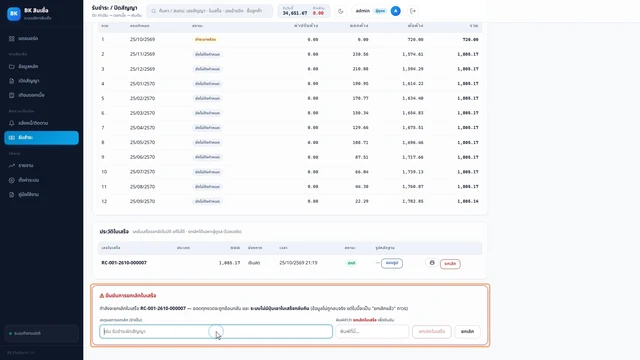Click the total 1,805.14 in installment 12

tap(468, 201)
